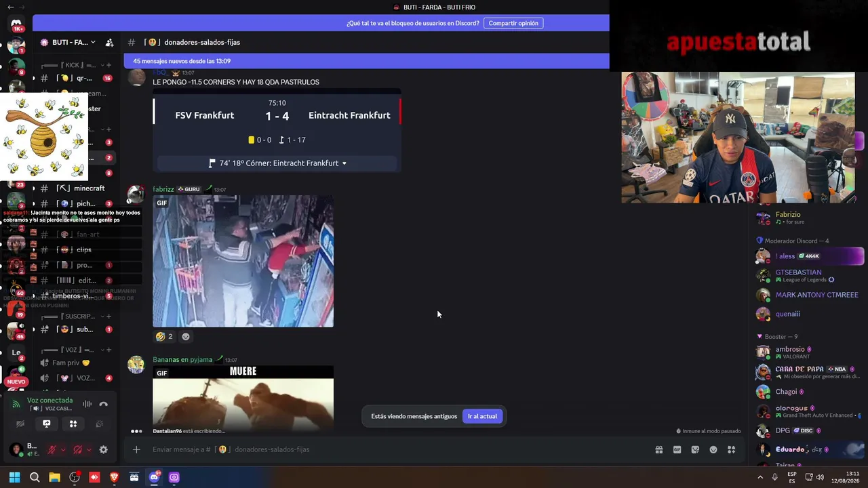Disconnect from the voice channel
Image resolution: width=868 pixels, height=488 pixels.
tap(103, 404)
